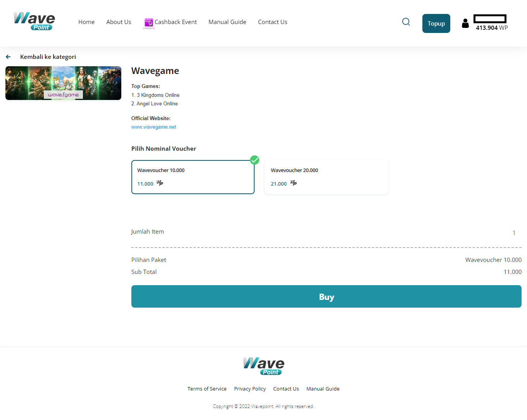The height and width of the screenshot is (420, 527).
Task: Click WP currency icon beside 11.000
Action: point(160,183)
